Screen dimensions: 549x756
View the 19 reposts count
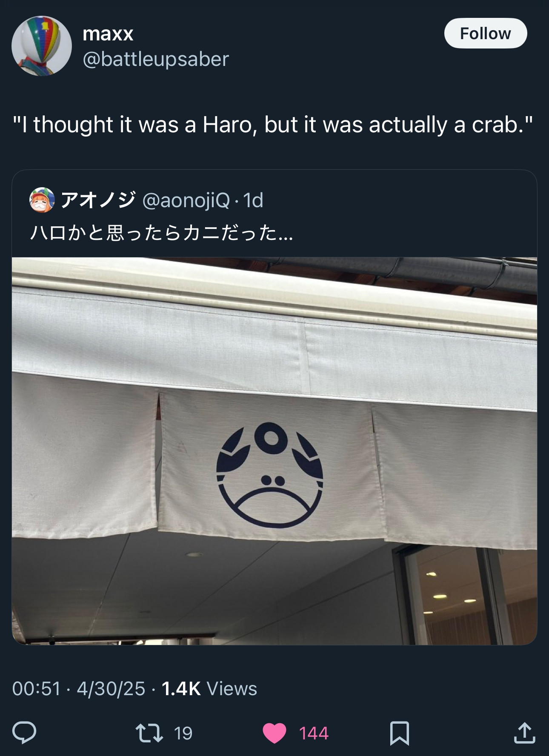click(183, 733)
